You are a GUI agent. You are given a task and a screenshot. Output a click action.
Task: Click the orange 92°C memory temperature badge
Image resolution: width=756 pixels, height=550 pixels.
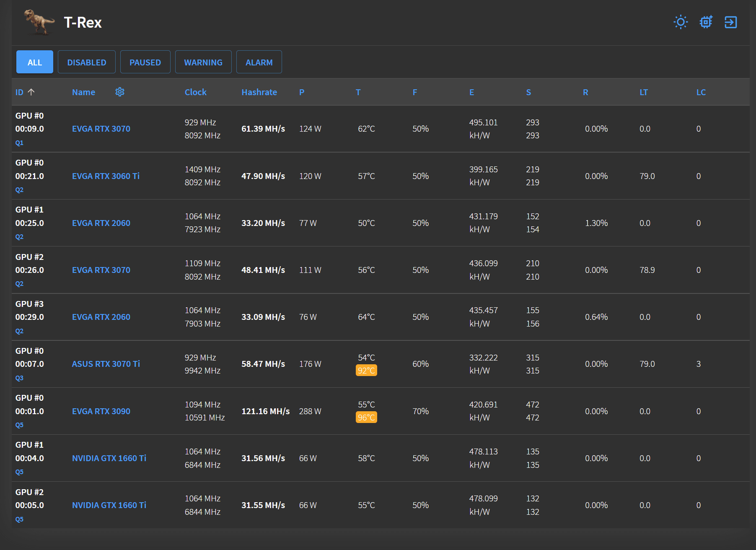(x=366, y=371)
